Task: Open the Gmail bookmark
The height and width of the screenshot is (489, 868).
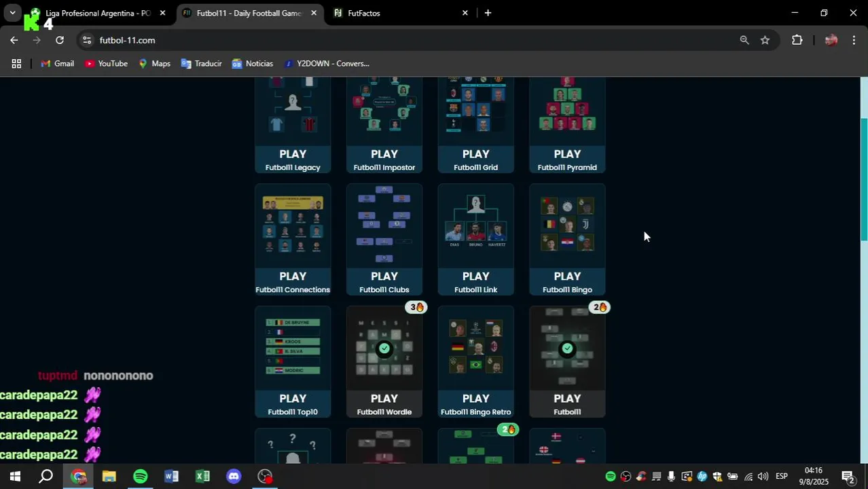Action: [x=57, y=64]
